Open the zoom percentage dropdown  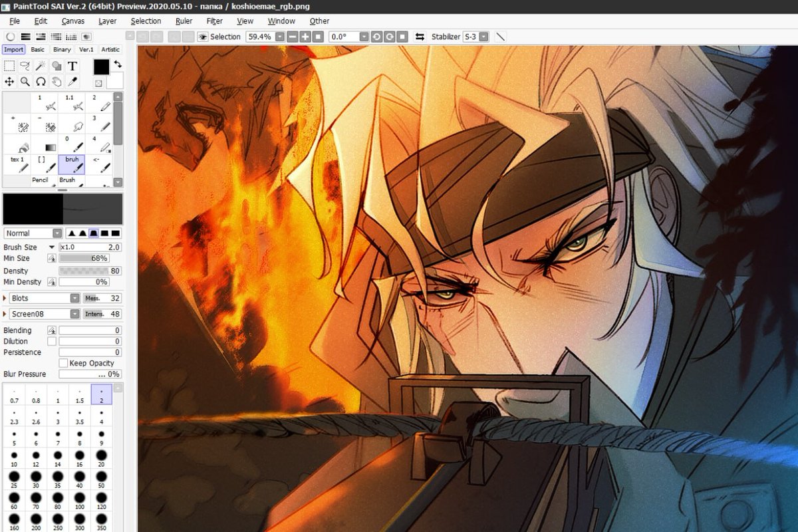point(280,37)
